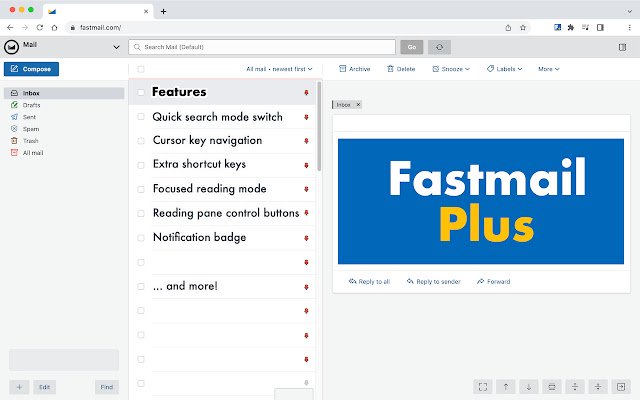Click the refresh button next to Go
640x400 pixels.
pos(439,47)
